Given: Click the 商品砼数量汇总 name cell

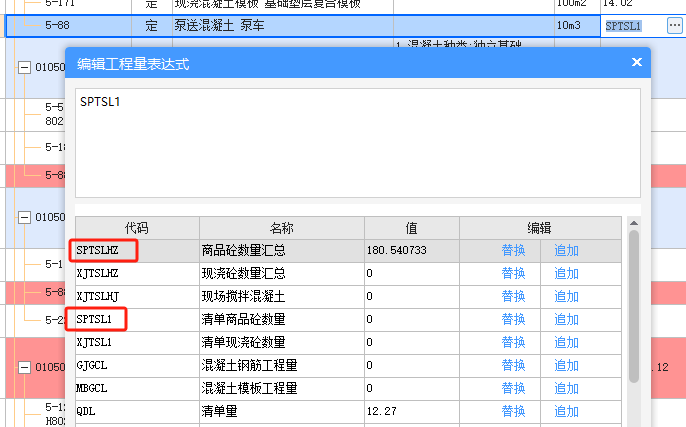Looking at the screenshot, I should click(x=282, y=251).
